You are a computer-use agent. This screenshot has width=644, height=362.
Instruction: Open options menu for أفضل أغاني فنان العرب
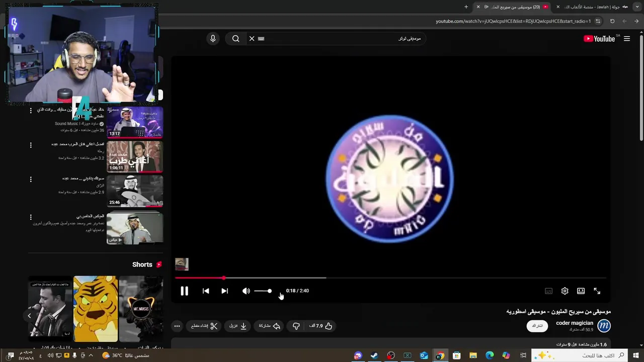[31, 145]
